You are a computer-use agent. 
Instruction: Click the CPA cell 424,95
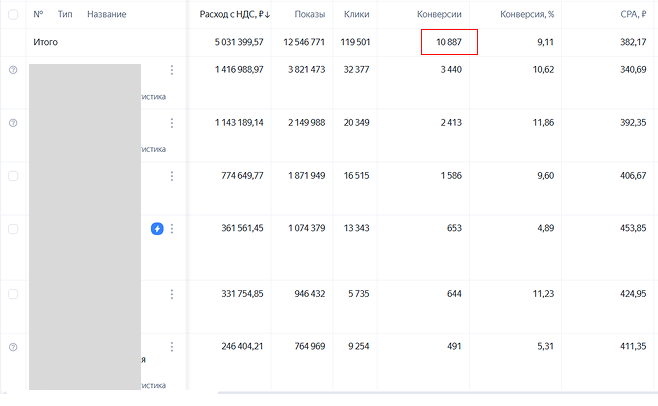point(633,293)
